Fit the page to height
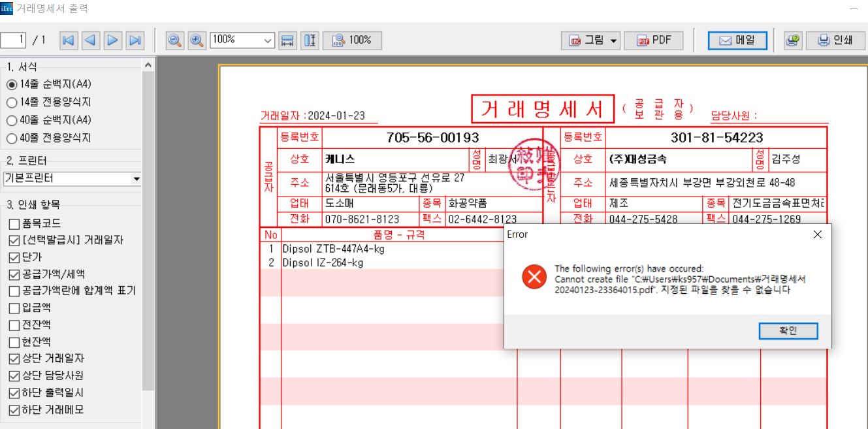This screenshot has height=429, width=868. pyautogui.click(x=311, y=40)
